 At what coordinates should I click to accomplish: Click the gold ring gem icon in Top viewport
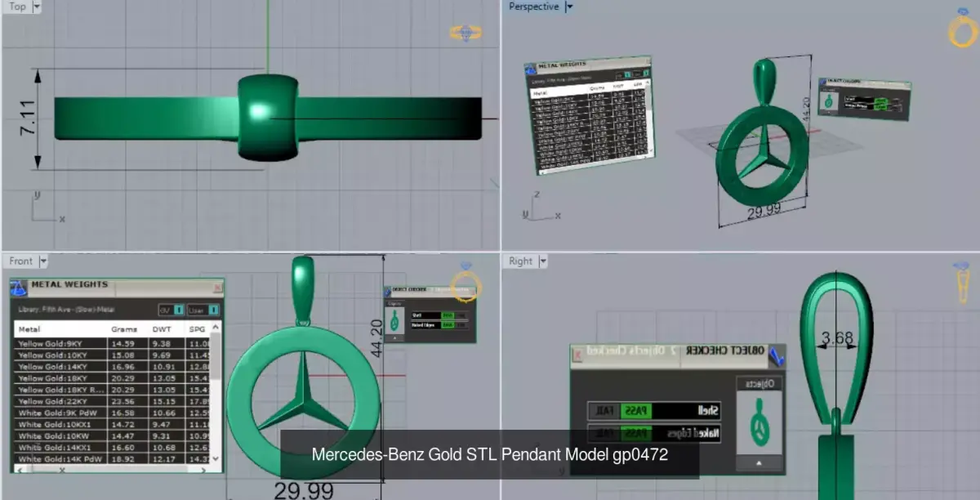pyautogui.click(x=465, y=33)
